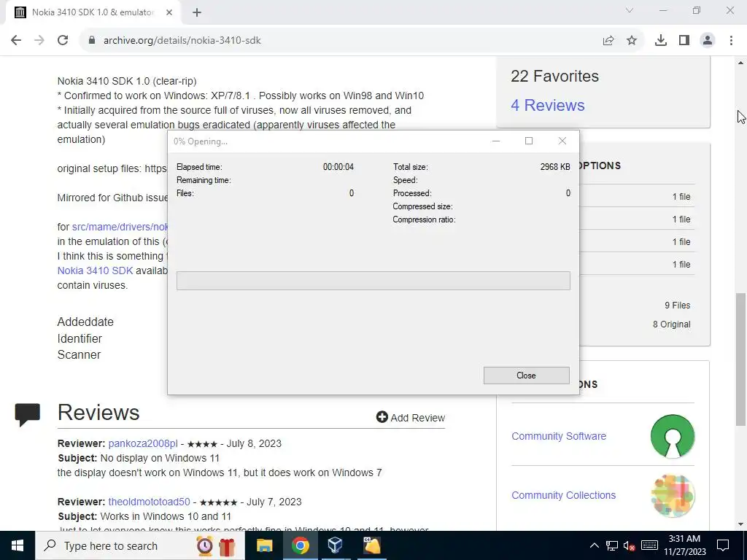747x560 pixels.
Task: Open reviewer theoldmototoad50 profile
Action: pyautogui.click(x=149, y=502)
